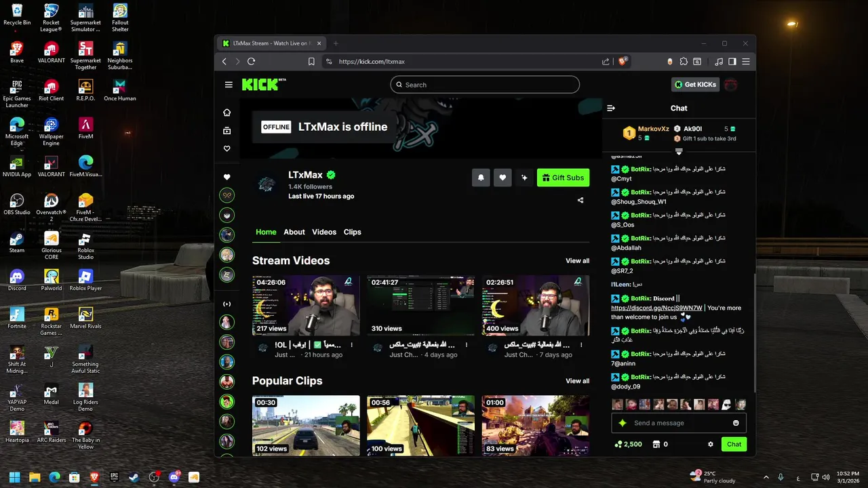Switch to the Home tab
868x488 pixels.
[266, 232]
